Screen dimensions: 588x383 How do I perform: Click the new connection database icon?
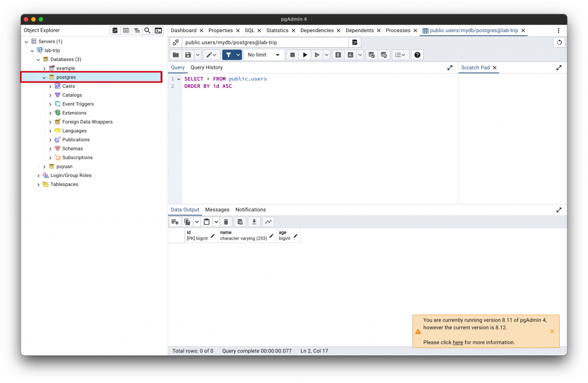click(355, 42)
